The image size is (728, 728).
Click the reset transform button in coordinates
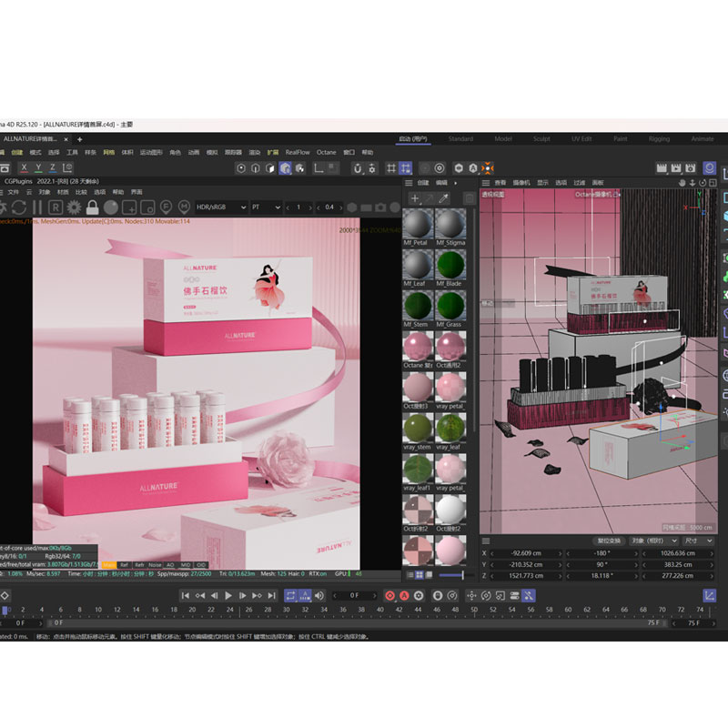[x=609, y=541]
